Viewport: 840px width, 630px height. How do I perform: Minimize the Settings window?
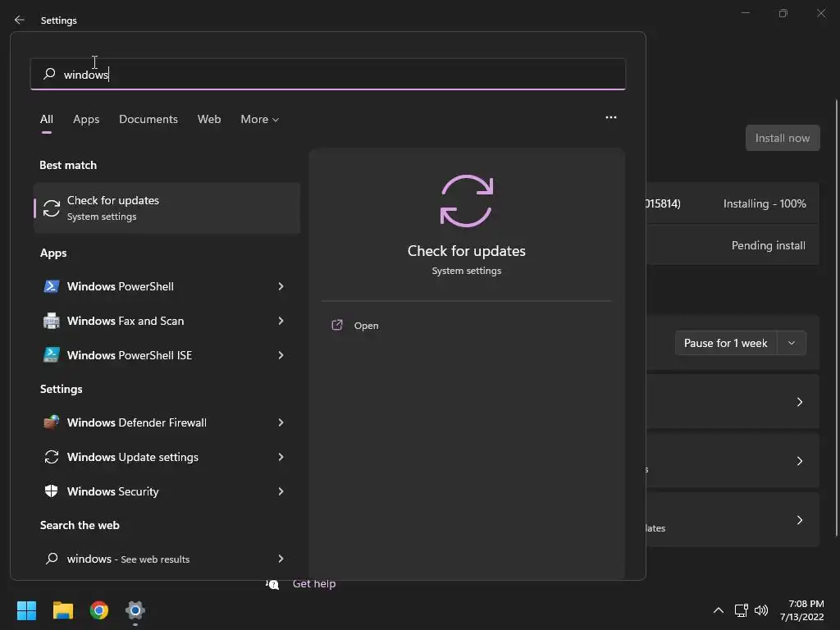(x=745, y=13)
